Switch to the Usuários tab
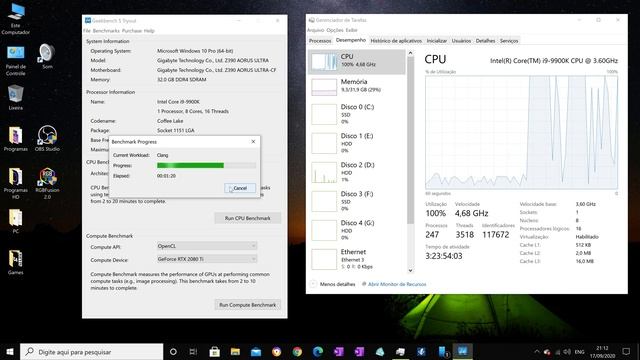Image resolution: width=640 pixels, height=360 pixels. [x=461, y=41]
